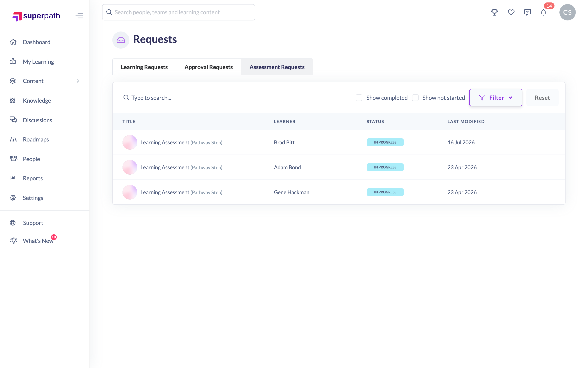Image resolution: width=588 pixels, height=368 pixels.
Task: Open the Filter dropdown
Action: click(x=496, y=98)
